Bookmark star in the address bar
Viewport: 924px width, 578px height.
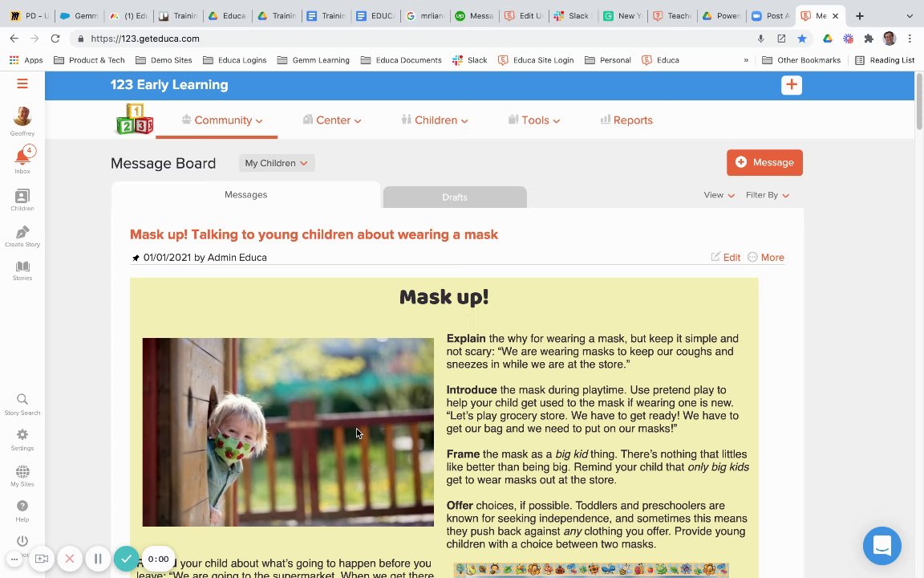point(801,39)
